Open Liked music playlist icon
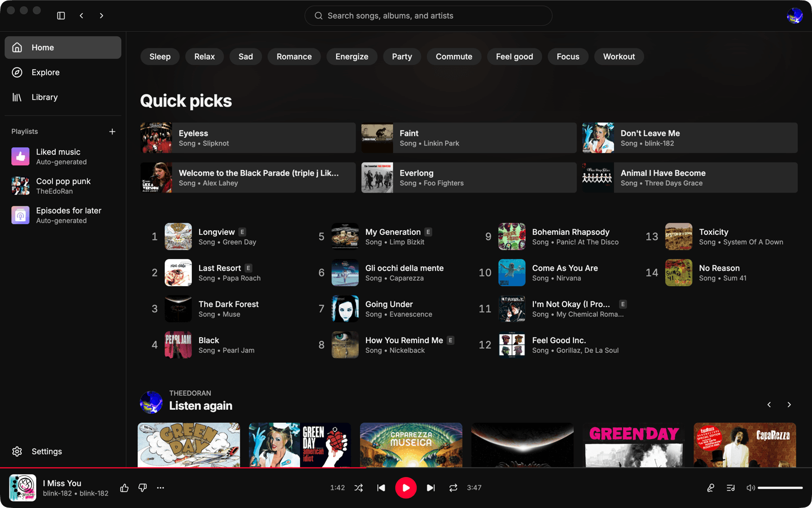The image size is (812, 508). (20, 156)
